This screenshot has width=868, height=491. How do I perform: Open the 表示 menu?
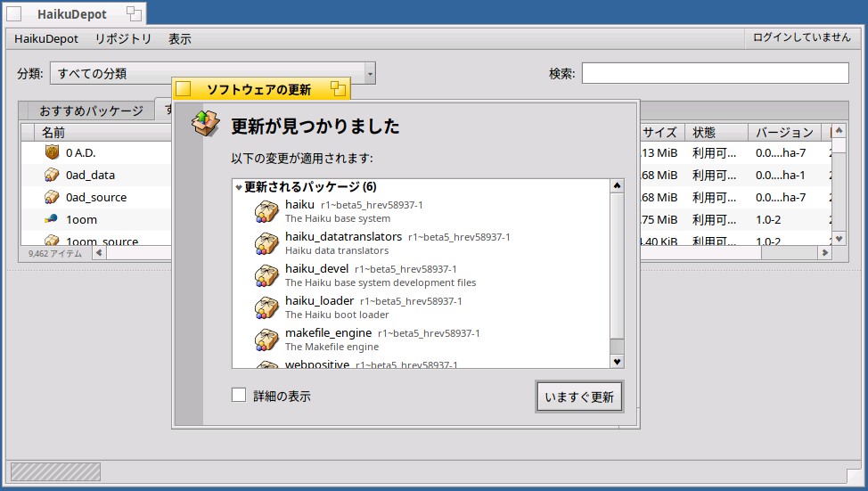(180, 38)
